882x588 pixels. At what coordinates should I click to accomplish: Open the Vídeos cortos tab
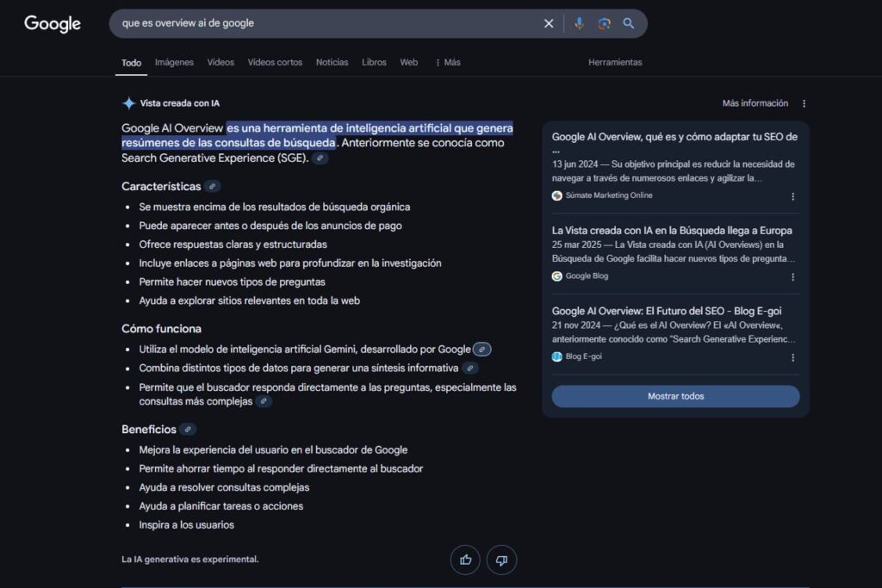[x=275, y=62]
